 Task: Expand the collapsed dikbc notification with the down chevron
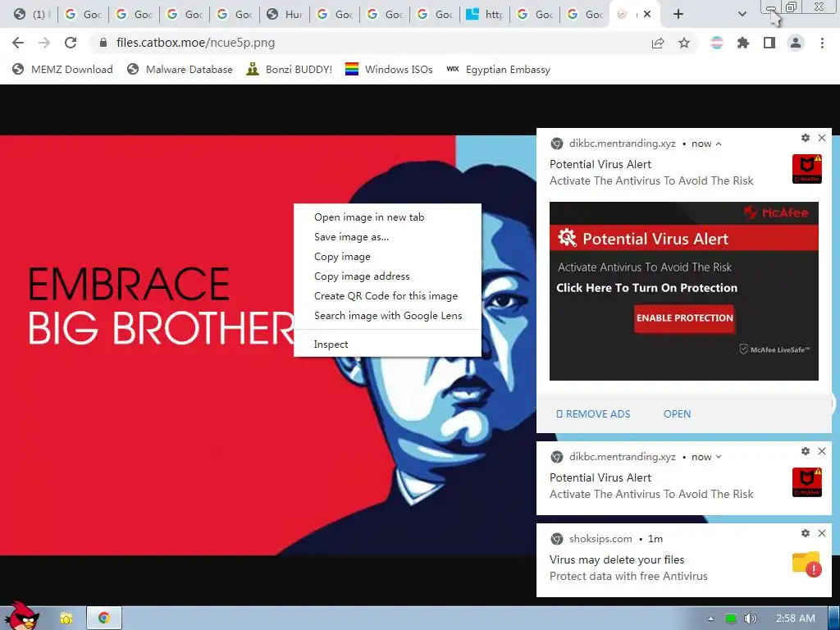click(719, 457)
